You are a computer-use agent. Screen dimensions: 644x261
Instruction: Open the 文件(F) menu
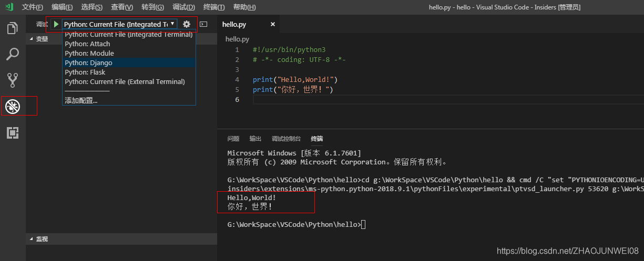33,7
